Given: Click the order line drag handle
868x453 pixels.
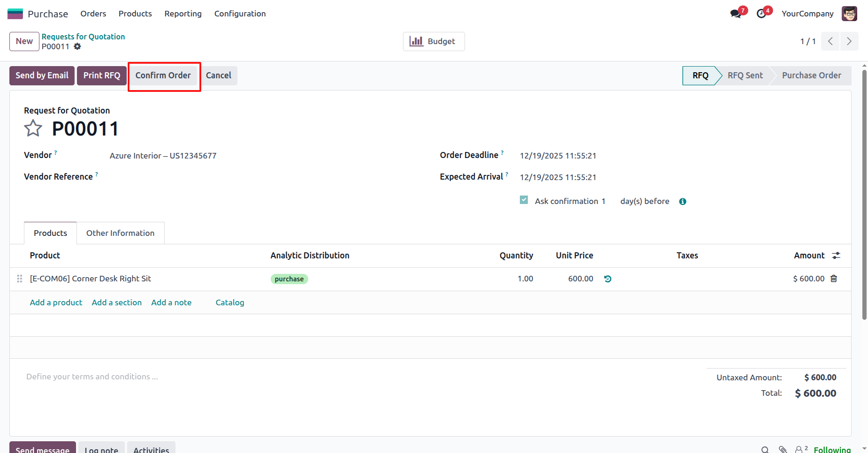Looking at the screenshot, I should coord(20,279).
